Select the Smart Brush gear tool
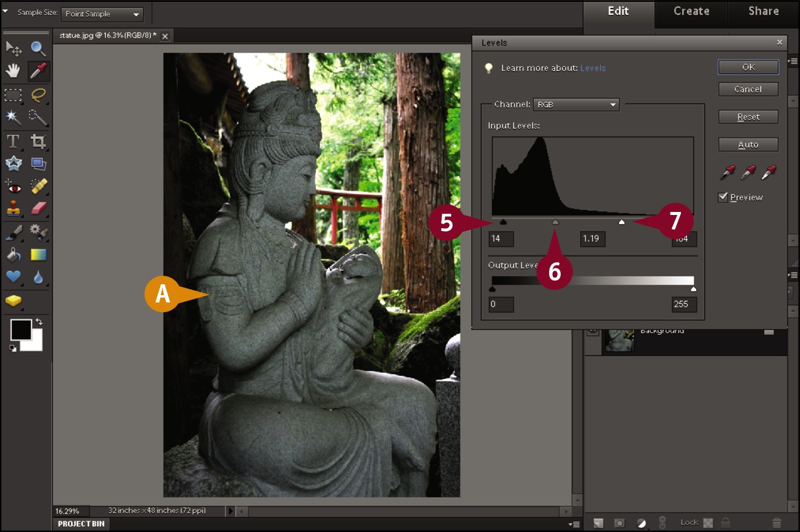 coord(39,231)
